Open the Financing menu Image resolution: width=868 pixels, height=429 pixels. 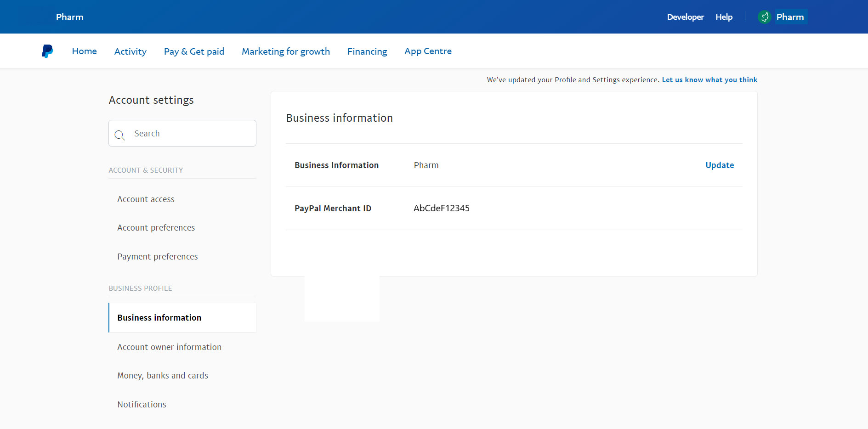coord(367,51)
